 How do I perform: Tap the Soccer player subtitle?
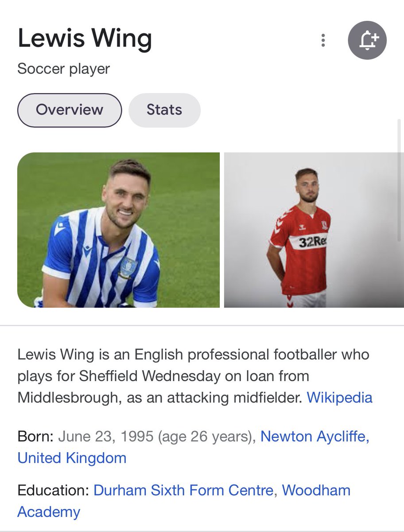(63, 69)
